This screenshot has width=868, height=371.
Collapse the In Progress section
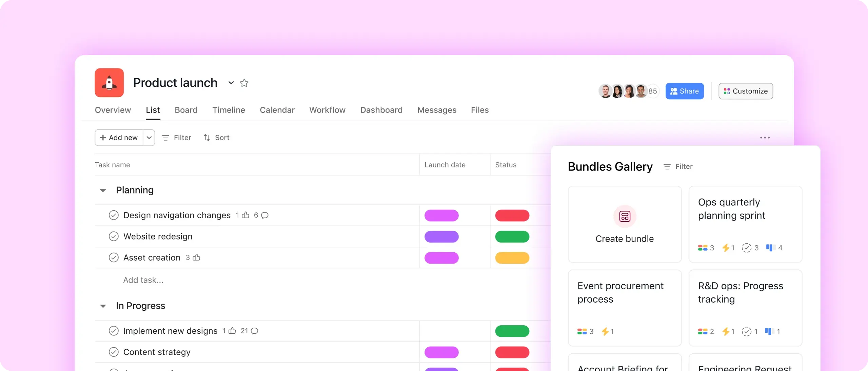pyautogui.click(x=103, y=306)
